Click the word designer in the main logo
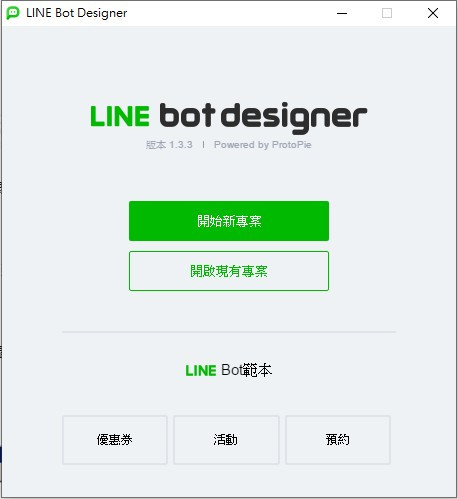 [294, 118]
